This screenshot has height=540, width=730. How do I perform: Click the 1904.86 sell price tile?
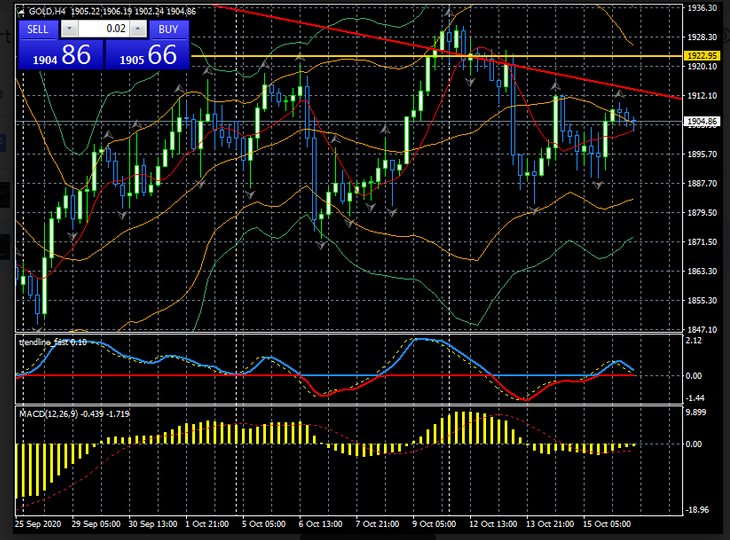[60, 55]
